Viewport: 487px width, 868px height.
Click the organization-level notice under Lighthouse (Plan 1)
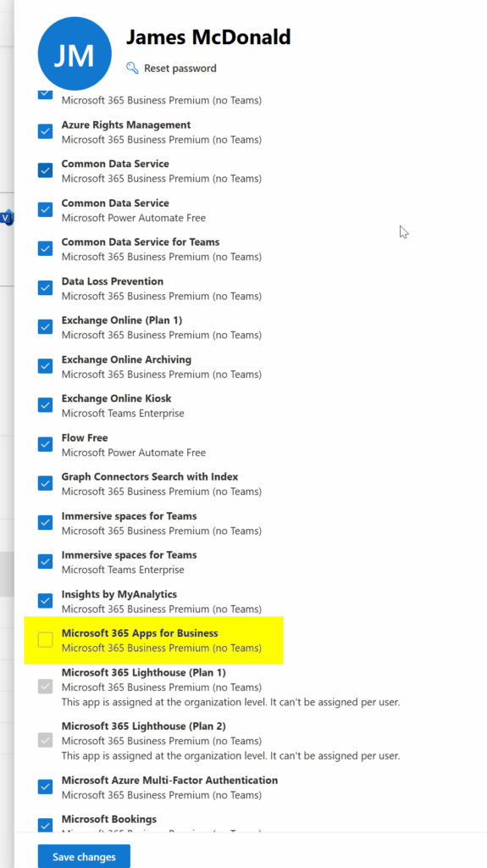[x=230, y=702]
